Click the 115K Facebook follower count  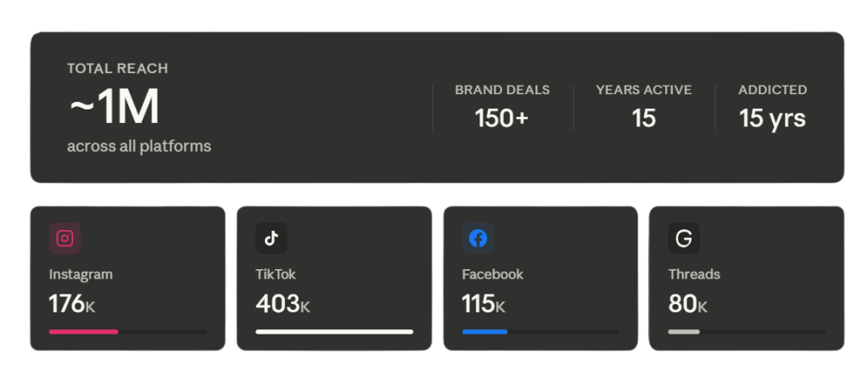point(484,303)
